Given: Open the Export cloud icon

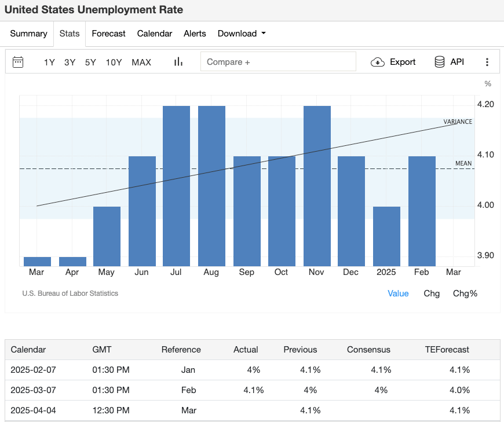Looking at the screenshot, I should click(x=377, y=61).
